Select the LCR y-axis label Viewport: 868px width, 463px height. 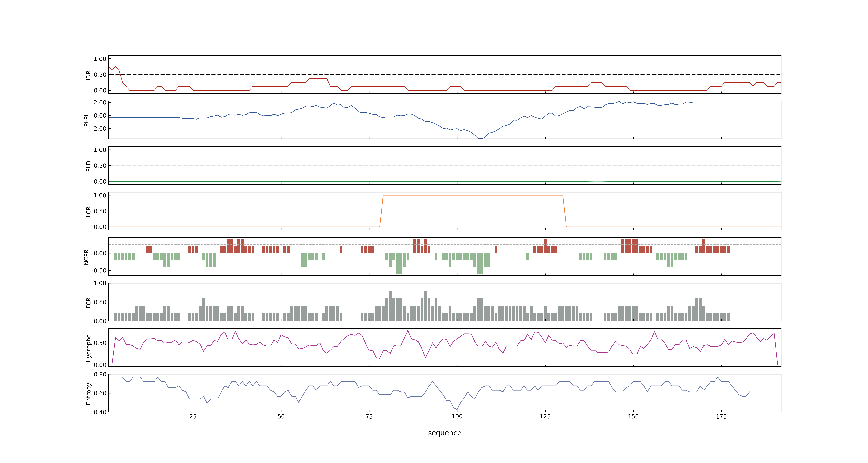click(x=88, y=211)
